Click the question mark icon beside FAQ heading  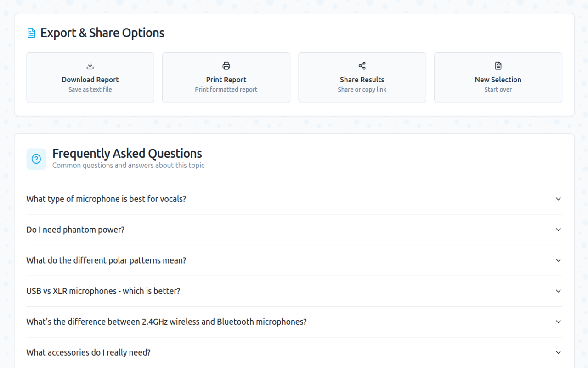point(36,159)
